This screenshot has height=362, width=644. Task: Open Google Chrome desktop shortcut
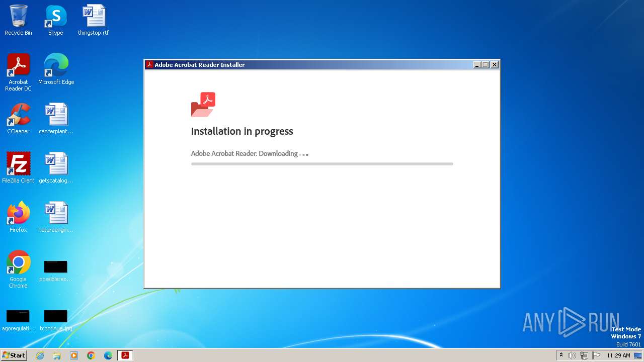[18, 269]
